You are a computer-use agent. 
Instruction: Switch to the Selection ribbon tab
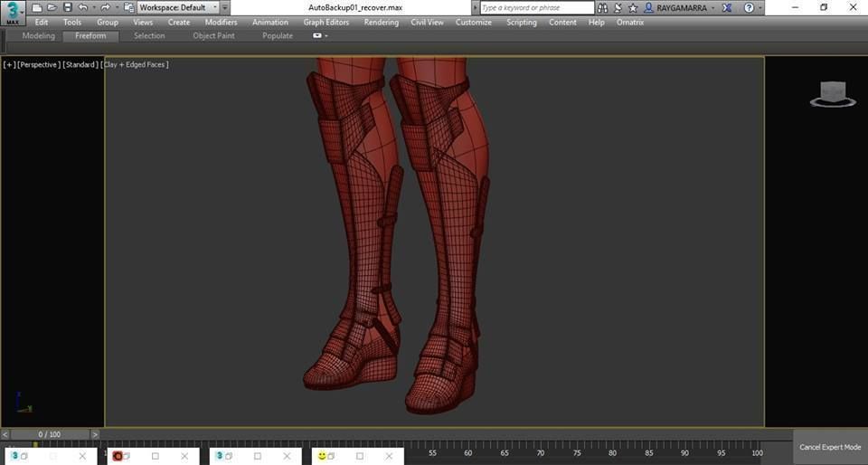pos(149,36)
